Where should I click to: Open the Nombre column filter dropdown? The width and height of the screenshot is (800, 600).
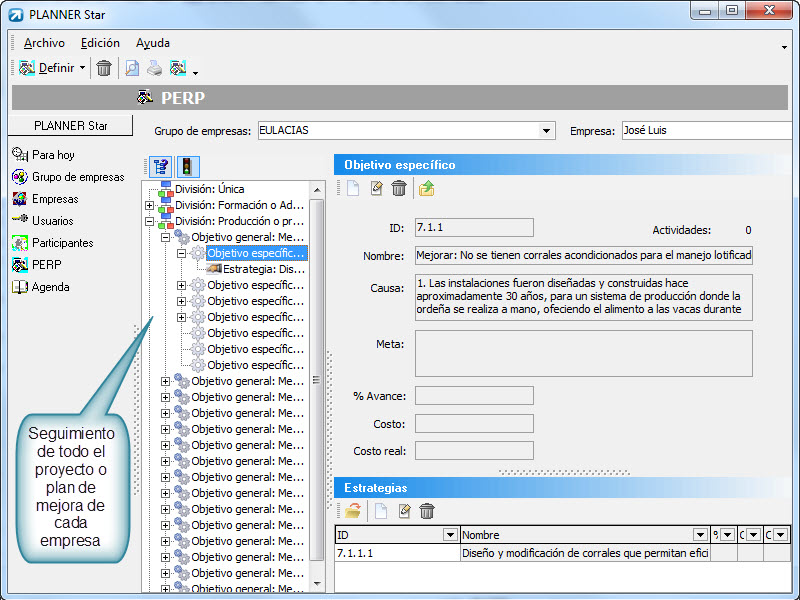(700, 535)
